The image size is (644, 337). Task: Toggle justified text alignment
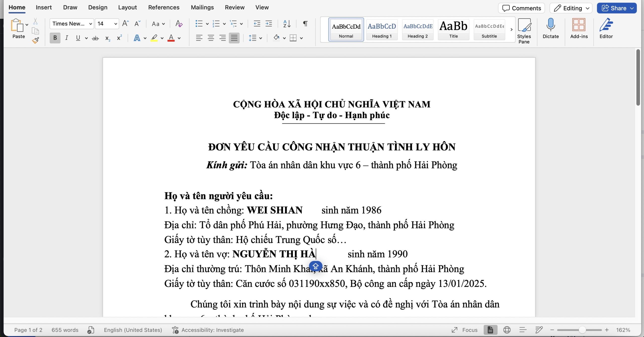(234, 38)
